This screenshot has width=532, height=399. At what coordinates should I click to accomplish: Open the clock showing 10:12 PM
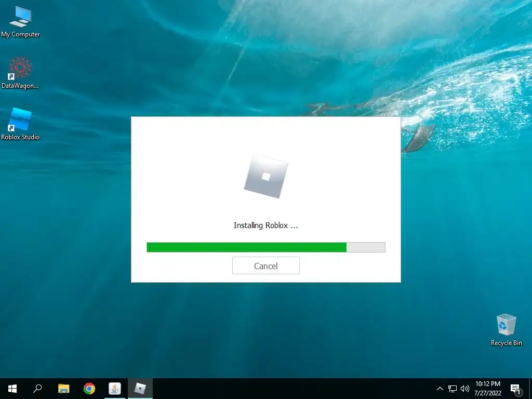coord(487,389)
